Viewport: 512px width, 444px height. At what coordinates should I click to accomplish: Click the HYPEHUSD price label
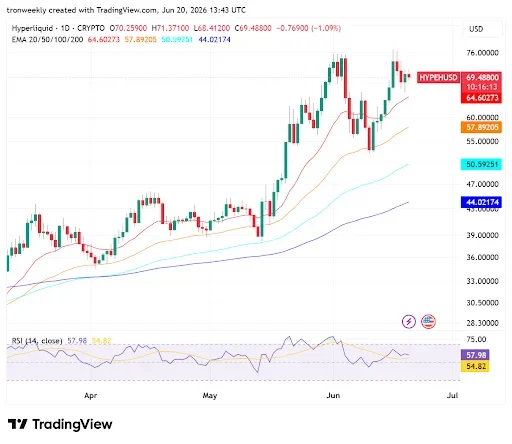[x=438, y=78]
